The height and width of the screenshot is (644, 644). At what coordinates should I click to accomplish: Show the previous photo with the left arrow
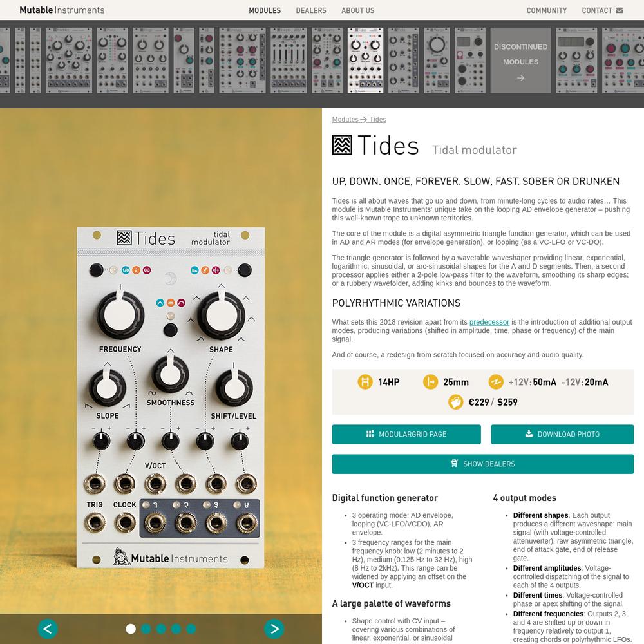click(48, 629)
